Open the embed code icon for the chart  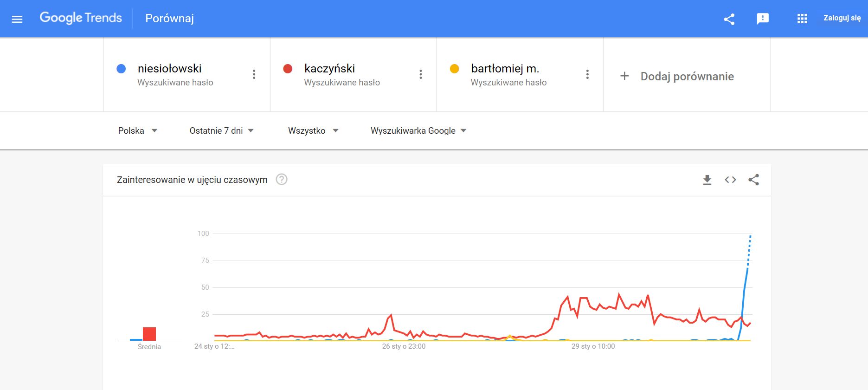(x=730, y=180)
